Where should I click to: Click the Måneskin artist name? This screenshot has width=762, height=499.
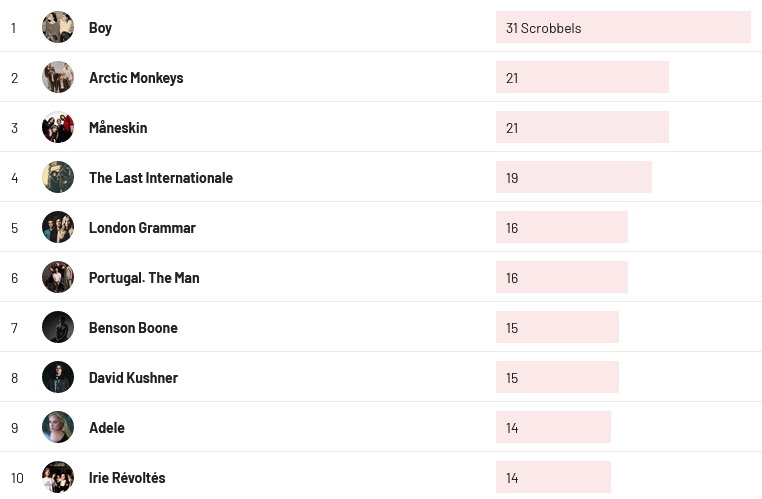(x=118, y=128)
